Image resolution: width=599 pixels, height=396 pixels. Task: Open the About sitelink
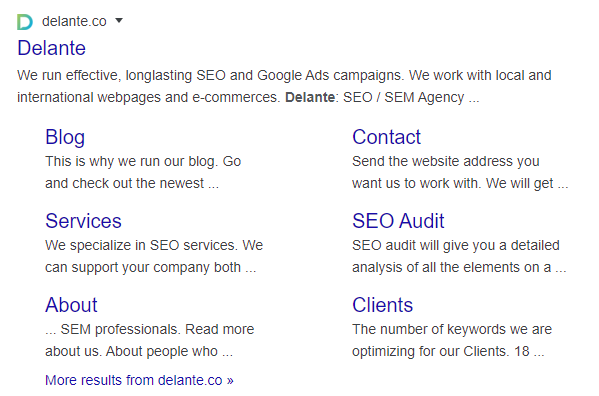pos(71,305)
